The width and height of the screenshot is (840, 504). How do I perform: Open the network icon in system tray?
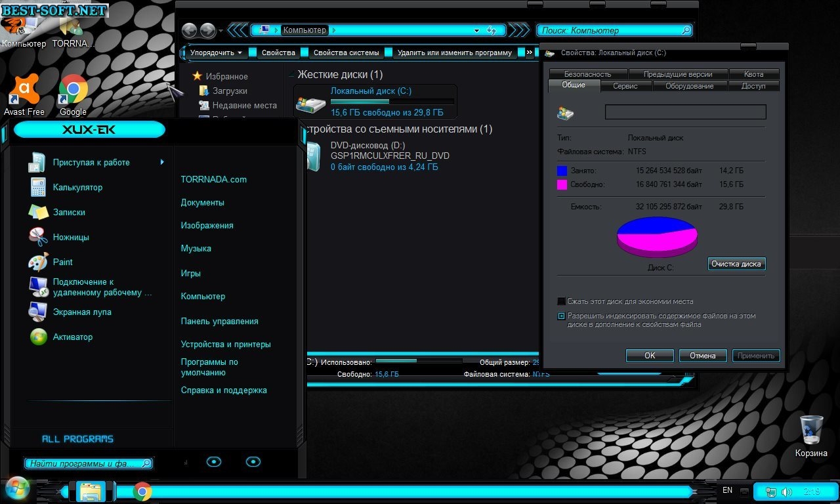click(772, 492)
